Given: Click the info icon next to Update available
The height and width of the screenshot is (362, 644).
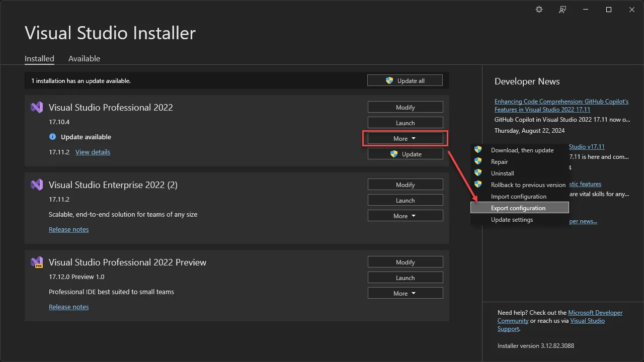Looking at the screenshot, I should [53, 137].
